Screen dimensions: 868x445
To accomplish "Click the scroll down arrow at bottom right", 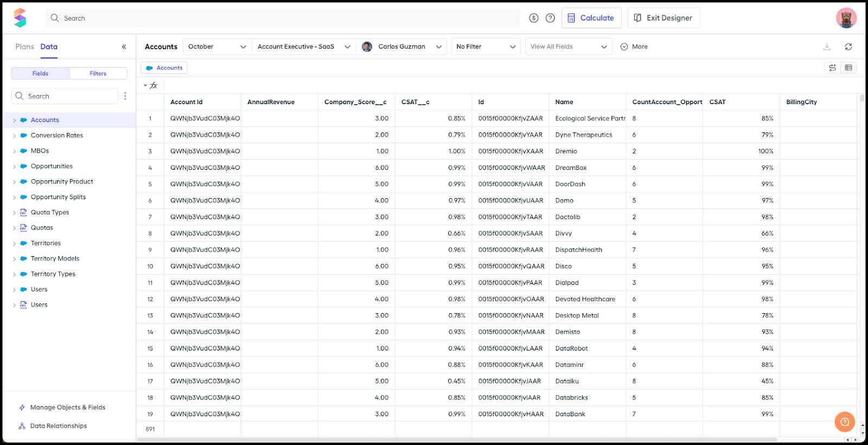I will pyautogui.click(x=863, y=434).
